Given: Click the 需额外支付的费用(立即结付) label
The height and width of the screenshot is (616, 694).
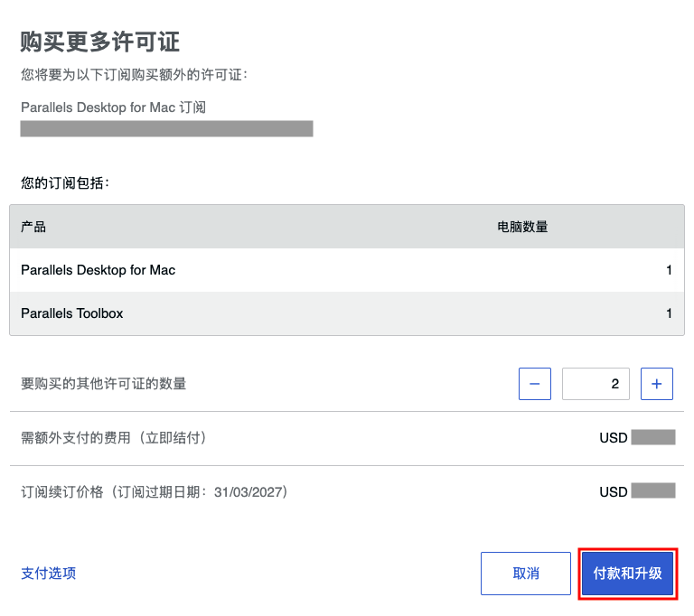Looking at the screenshot, I should (x=114, y=438).
